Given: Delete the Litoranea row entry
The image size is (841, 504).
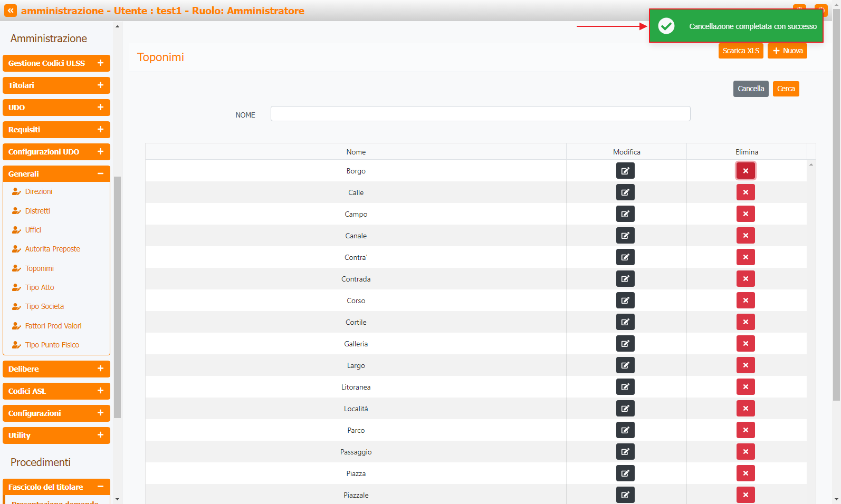Looking at the screenshot, I should pos(746,387).
